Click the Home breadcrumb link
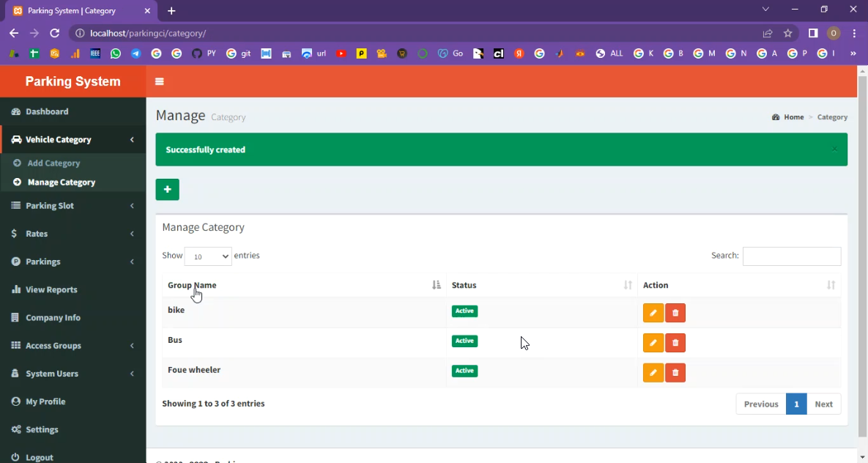868x463 pixels. point(793,117)
